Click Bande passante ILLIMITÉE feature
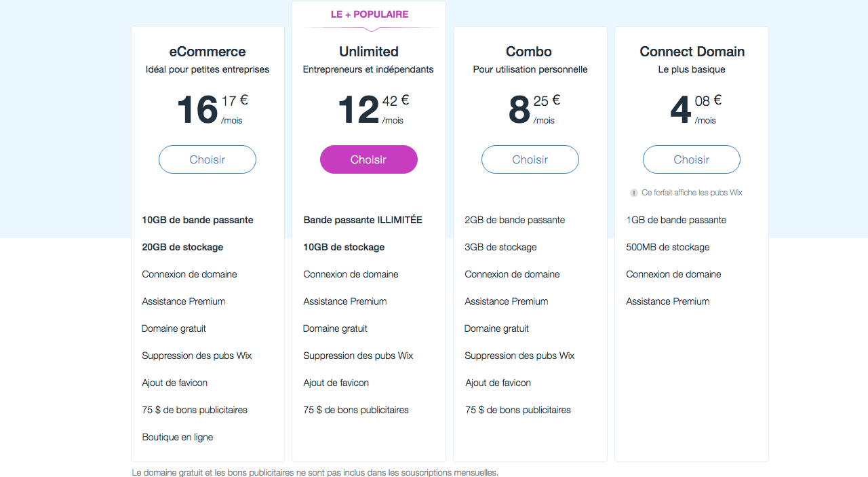The height and width of the screenshot is (477, 868). pyautogui.click(x=363, y=220)
